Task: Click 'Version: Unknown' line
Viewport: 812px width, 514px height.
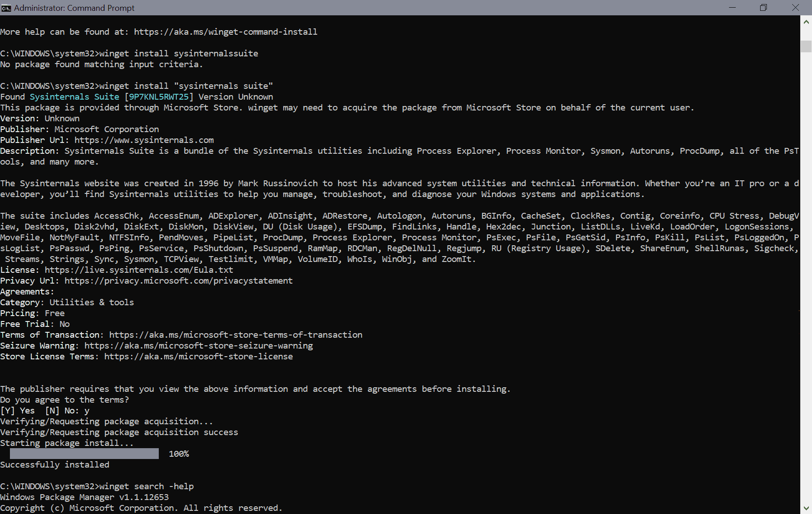Action: pyautogui.click(x=40, y=119)
